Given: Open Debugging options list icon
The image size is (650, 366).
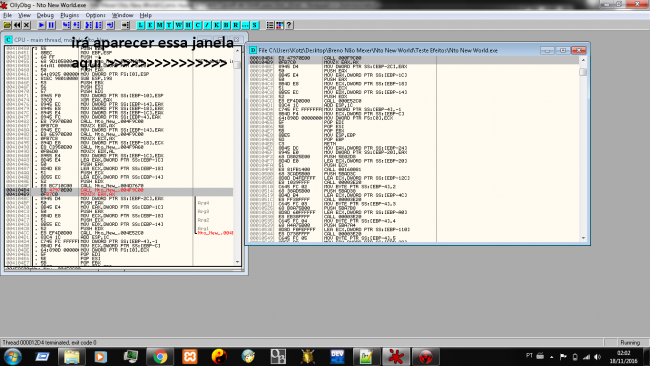Looking at the screenshot, I should click(x=270, y=25).
